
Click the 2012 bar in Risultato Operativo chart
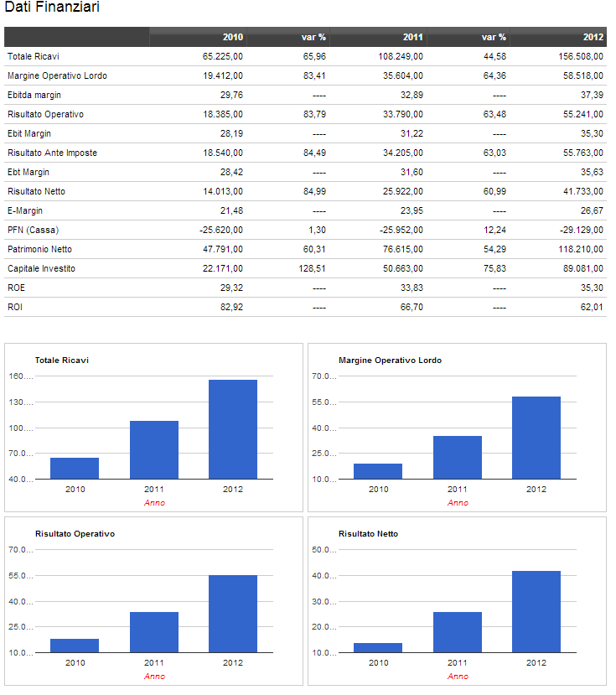coord(233,614)
